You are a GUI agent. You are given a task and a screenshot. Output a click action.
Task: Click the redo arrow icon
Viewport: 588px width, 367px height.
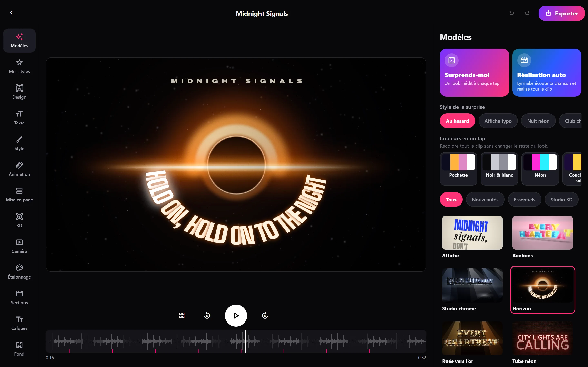point(527,13)
